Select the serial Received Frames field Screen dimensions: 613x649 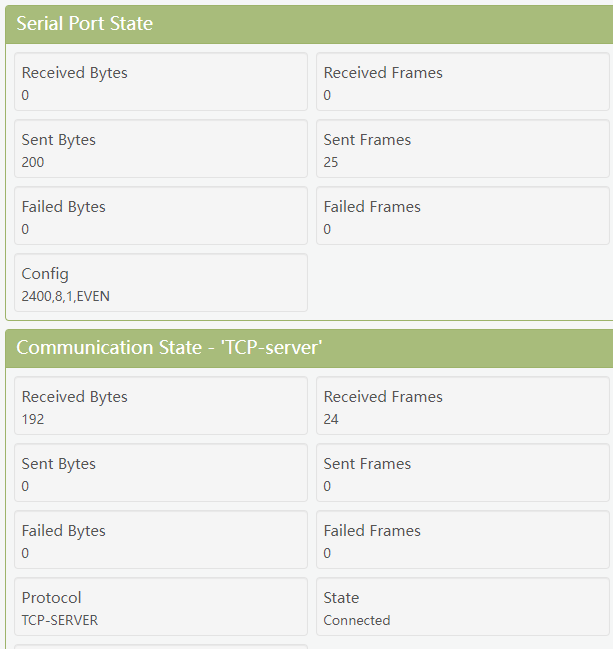click(x=463, y=82)
